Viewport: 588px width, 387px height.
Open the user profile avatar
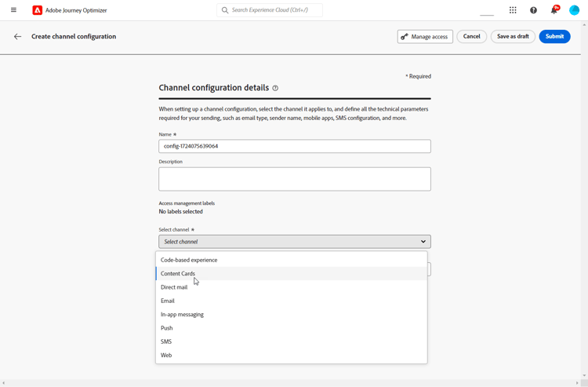574,10
